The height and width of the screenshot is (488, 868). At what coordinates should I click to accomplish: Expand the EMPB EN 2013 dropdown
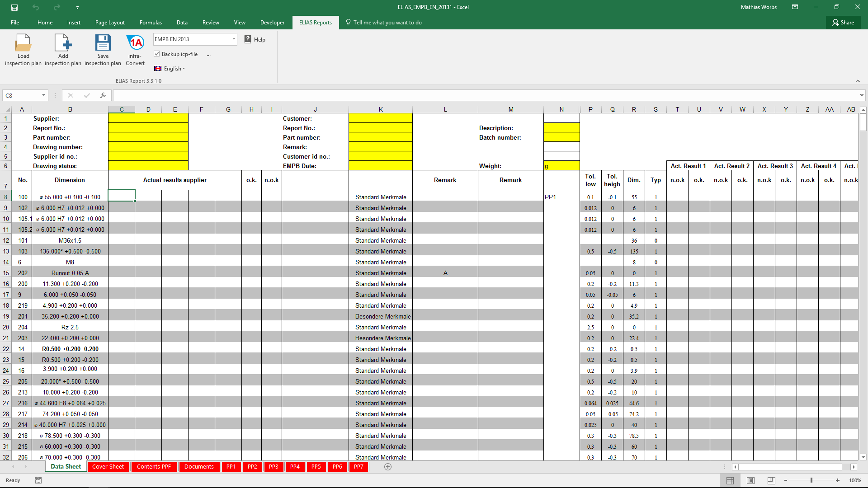(x=234, y=39)
